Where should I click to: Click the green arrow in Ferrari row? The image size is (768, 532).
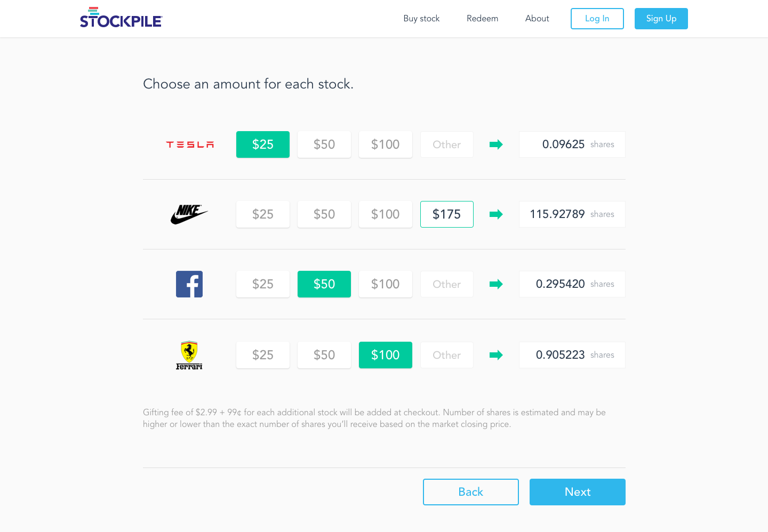click(x=496, y=355)
